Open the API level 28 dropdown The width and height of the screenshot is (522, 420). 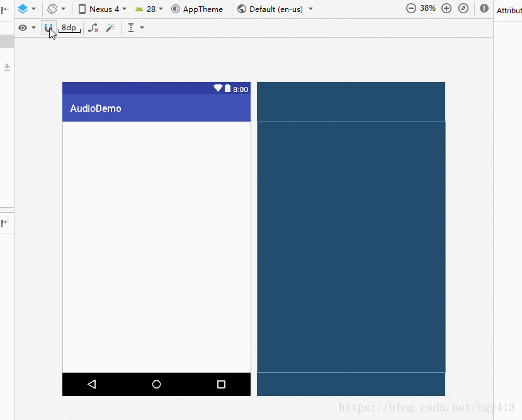click(x=149, y=9)
